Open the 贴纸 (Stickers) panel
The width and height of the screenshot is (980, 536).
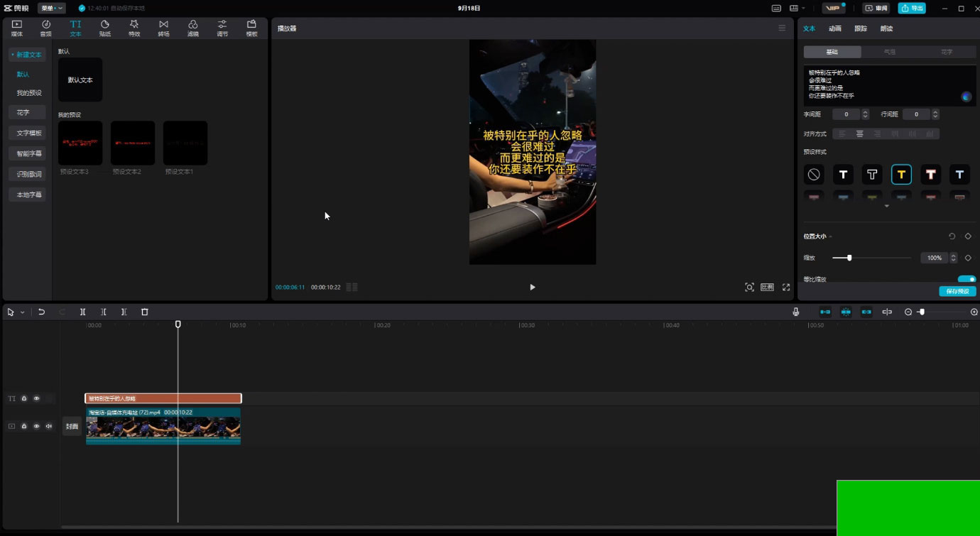pos(104,28)
